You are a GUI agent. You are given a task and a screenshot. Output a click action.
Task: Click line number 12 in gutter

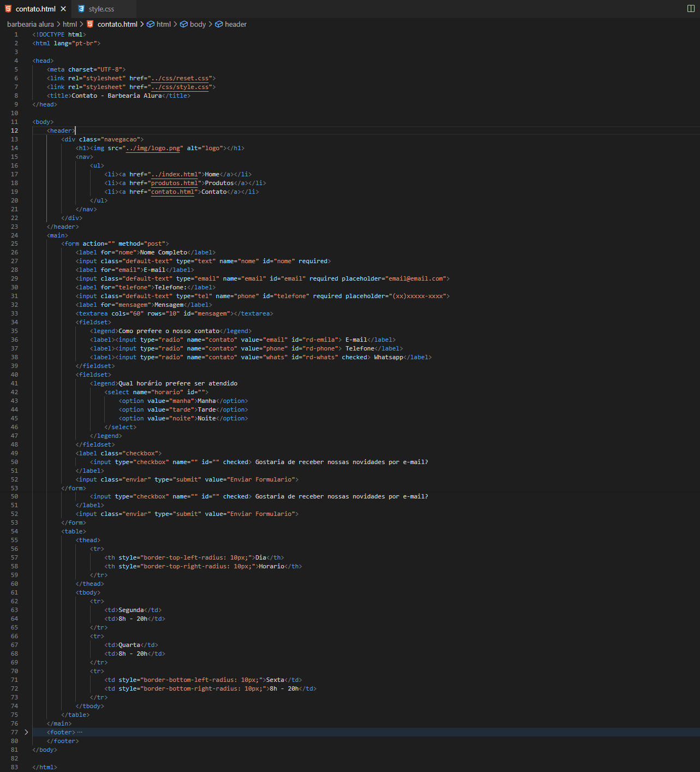tap(15, 130)
